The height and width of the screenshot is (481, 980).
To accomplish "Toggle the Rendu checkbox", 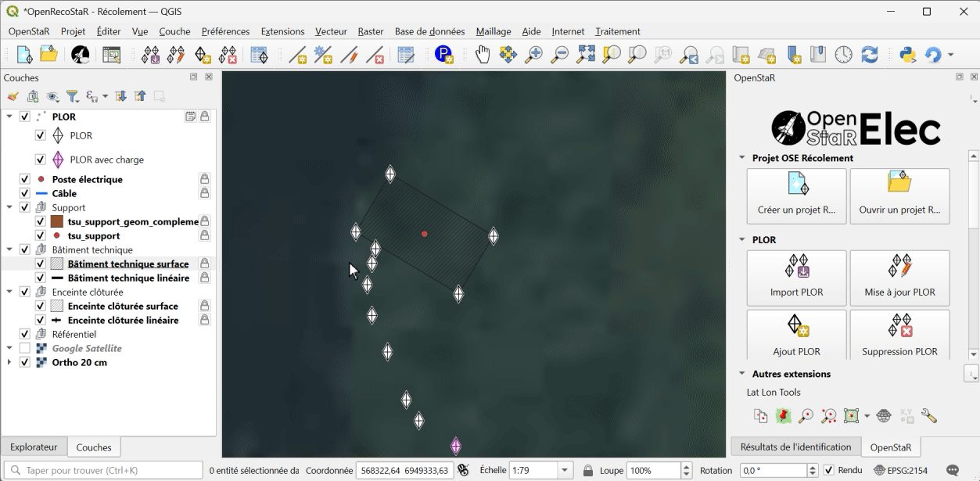I will (x=829, y=470).
